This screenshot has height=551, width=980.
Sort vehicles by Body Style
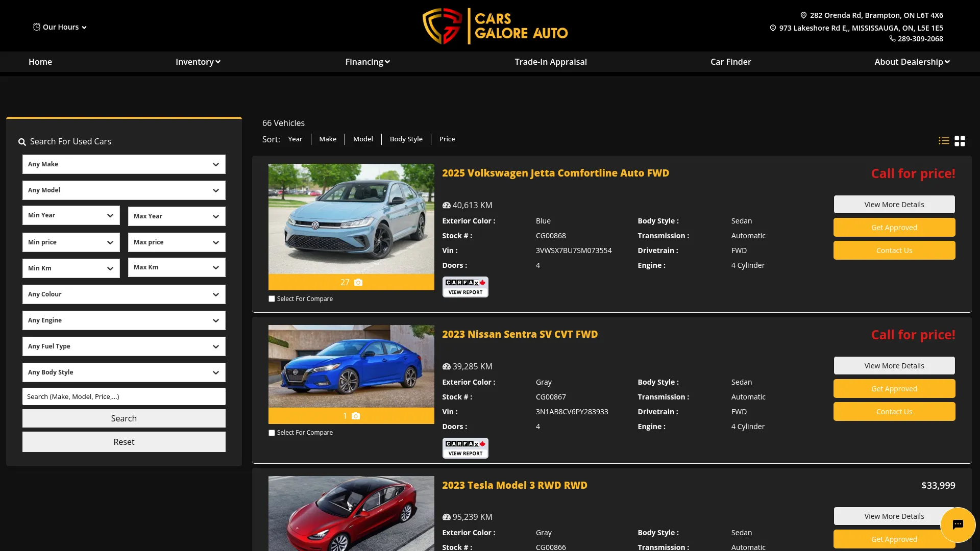406,139
